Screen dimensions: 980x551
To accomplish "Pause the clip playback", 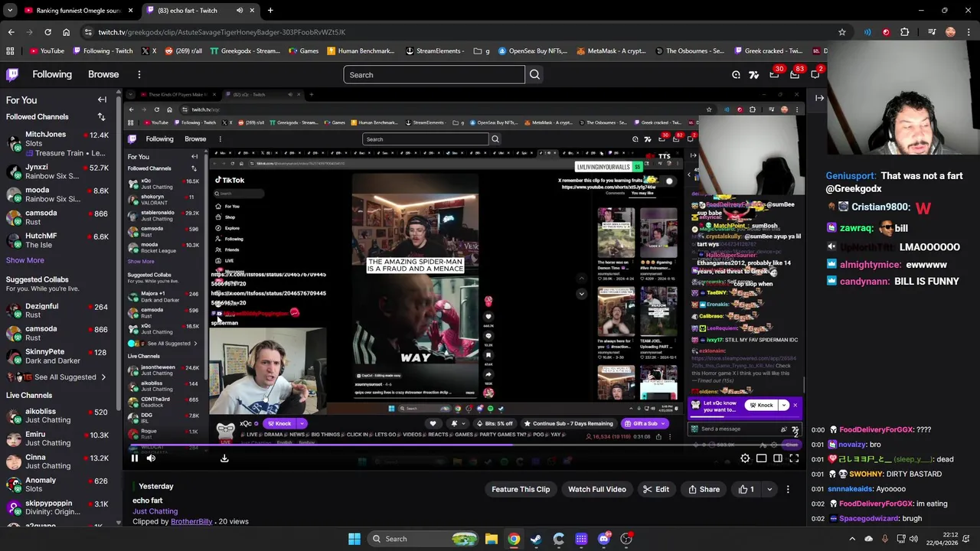I will click(134, 458).
